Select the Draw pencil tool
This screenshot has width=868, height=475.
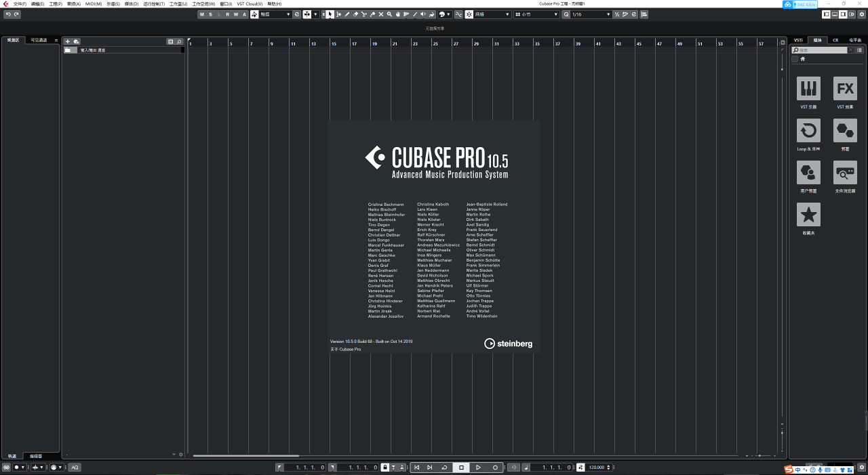pyautogui.click(x=347, y=14)
